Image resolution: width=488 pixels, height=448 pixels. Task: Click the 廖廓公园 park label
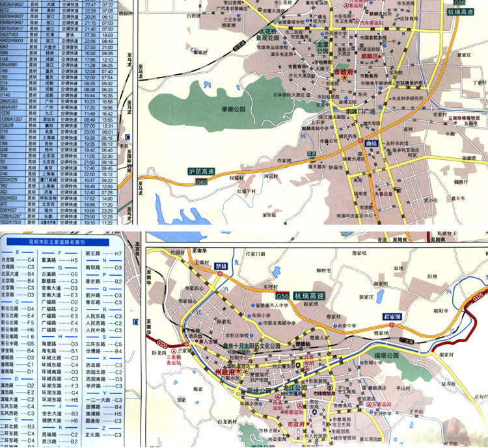pyautogui.click(x=234, y=109)
